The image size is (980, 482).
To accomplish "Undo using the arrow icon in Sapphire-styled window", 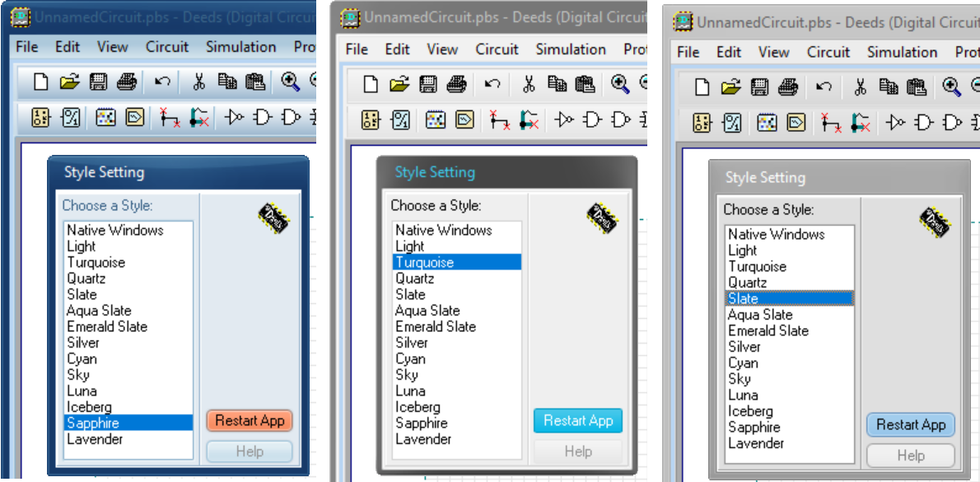I will (x=163, y=82).
